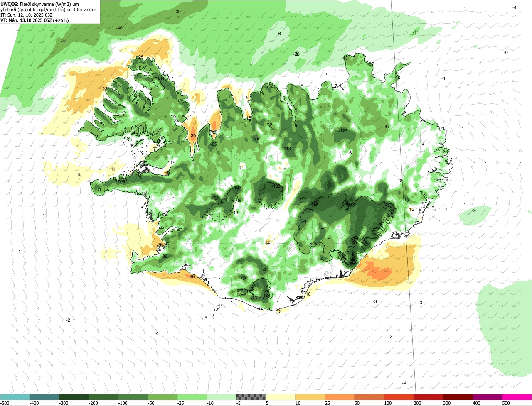
Task: Click the '-89' value on the map
Action: (x=256, y=138)
